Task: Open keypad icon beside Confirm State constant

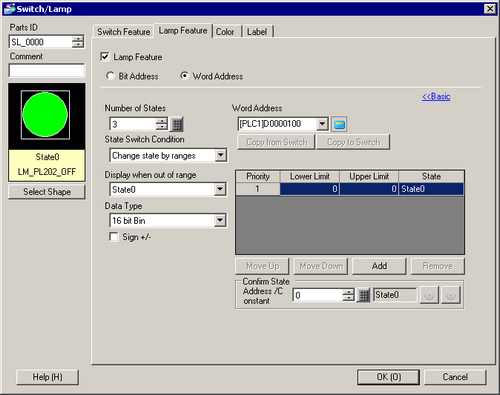Action: point(363,295)
